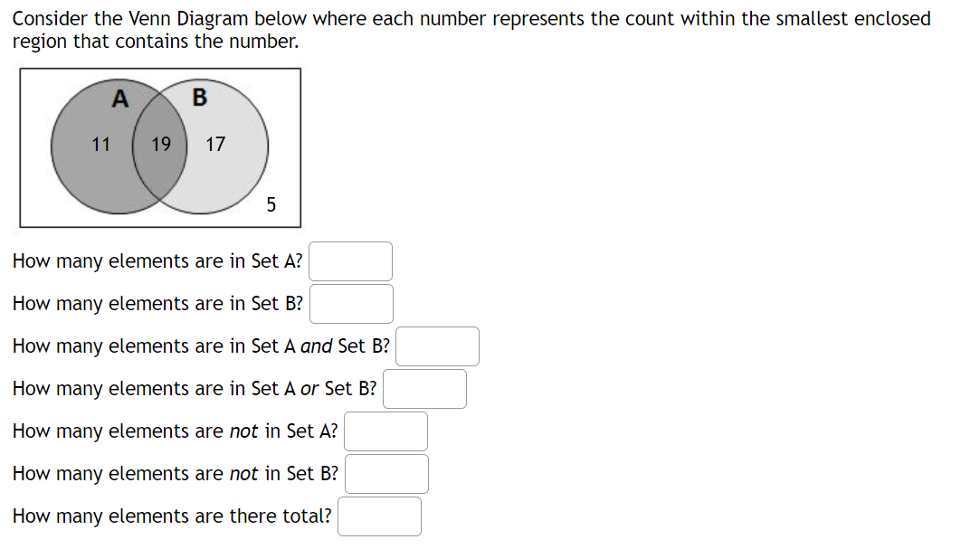
Task: Click the lighter shaded circle B
Action: point(231,172)
